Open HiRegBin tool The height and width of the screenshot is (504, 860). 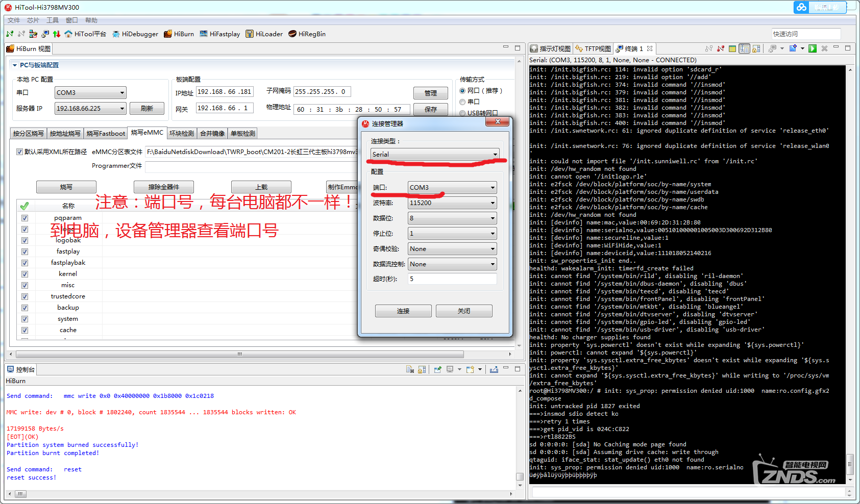coord(307,34)
